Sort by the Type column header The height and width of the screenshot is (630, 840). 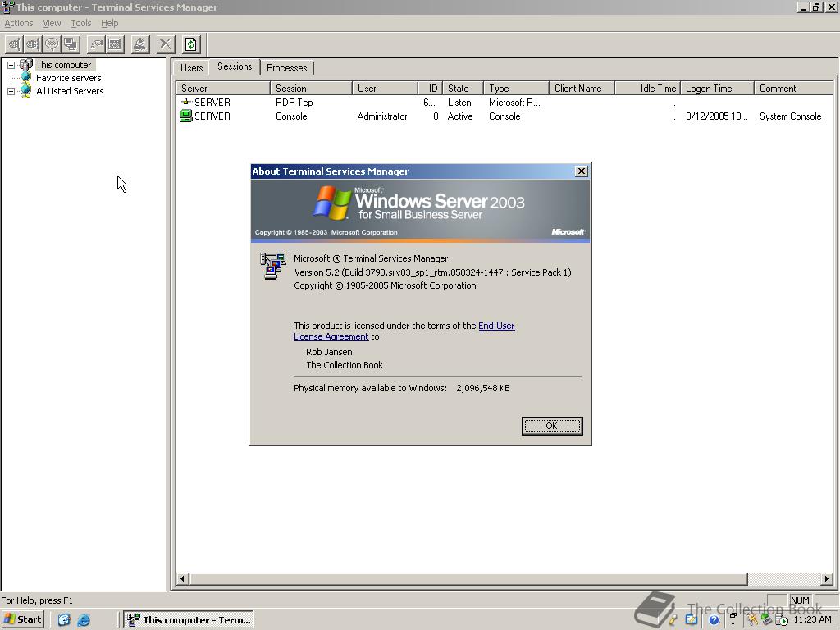(517, 89)
